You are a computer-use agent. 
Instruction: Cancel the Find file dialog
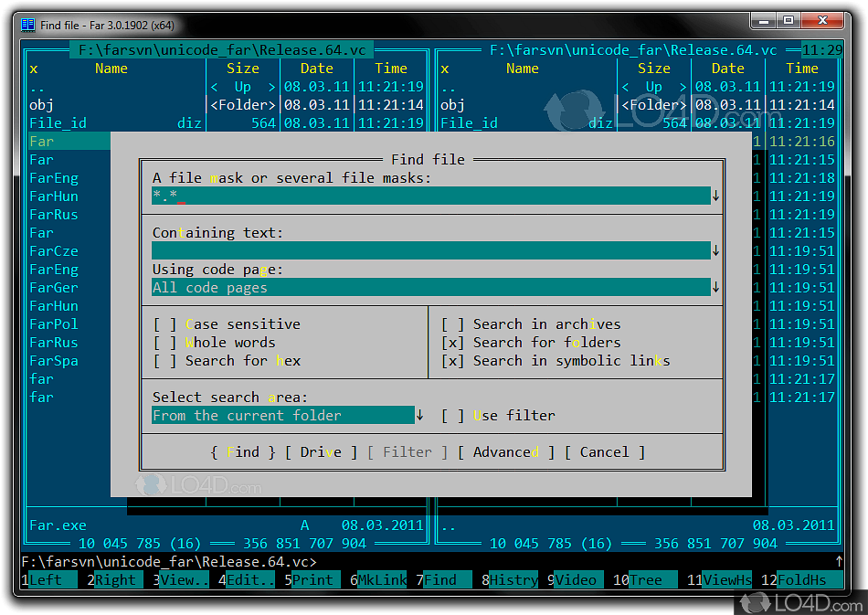(x=605, y=451)
